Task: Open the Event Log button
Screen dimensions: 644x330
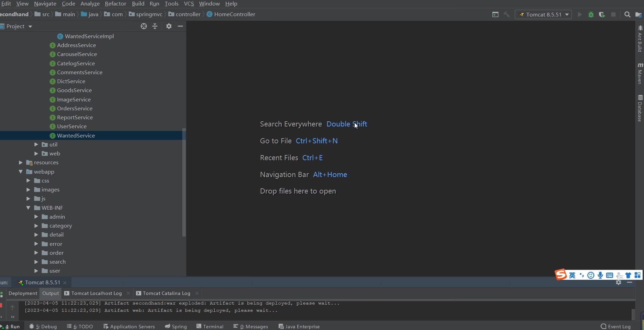Action: point(615,326)
